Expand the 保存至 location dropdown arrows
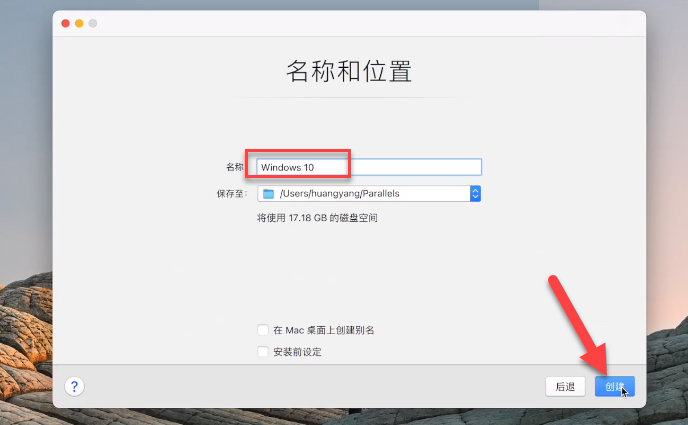This screenshot has width=688, height=425. click(475, 193)
